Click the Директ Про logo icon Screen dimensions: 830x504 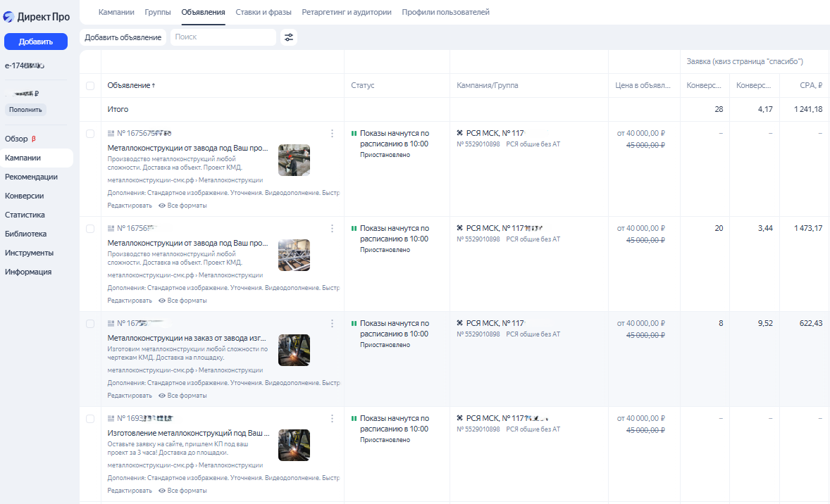pos(9,17)
